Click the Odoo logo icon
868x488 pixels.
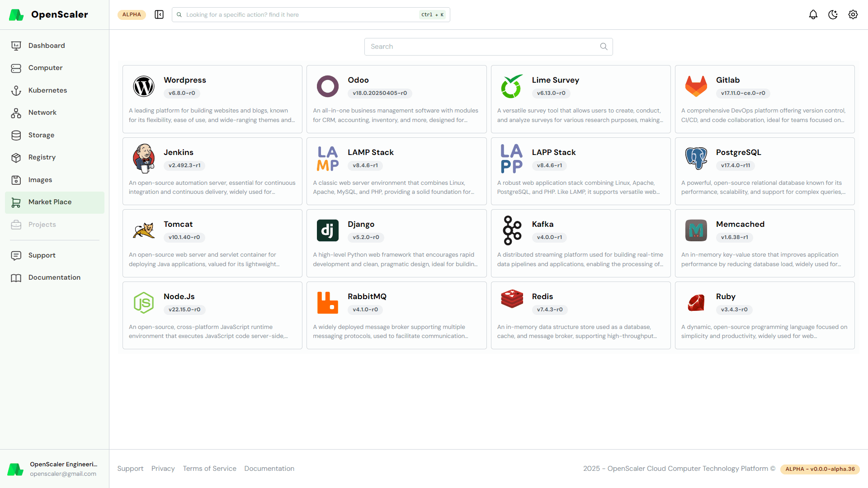coord(328,86)
